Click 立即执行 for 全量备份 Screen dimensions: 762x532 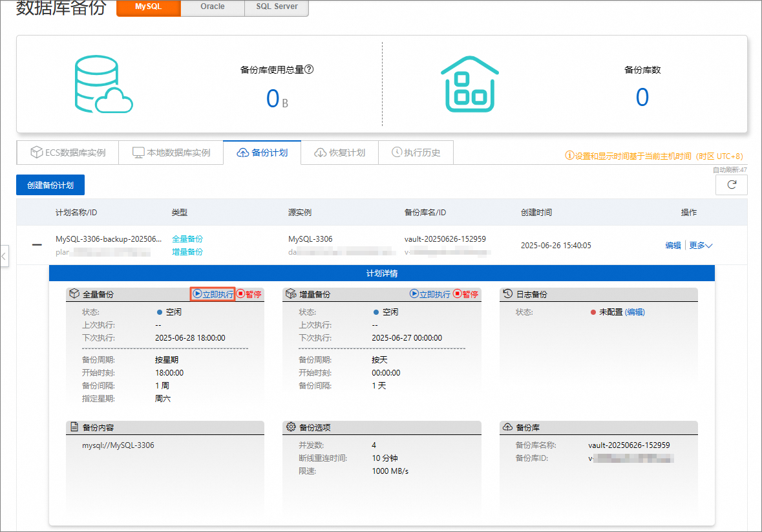point(213,294)
